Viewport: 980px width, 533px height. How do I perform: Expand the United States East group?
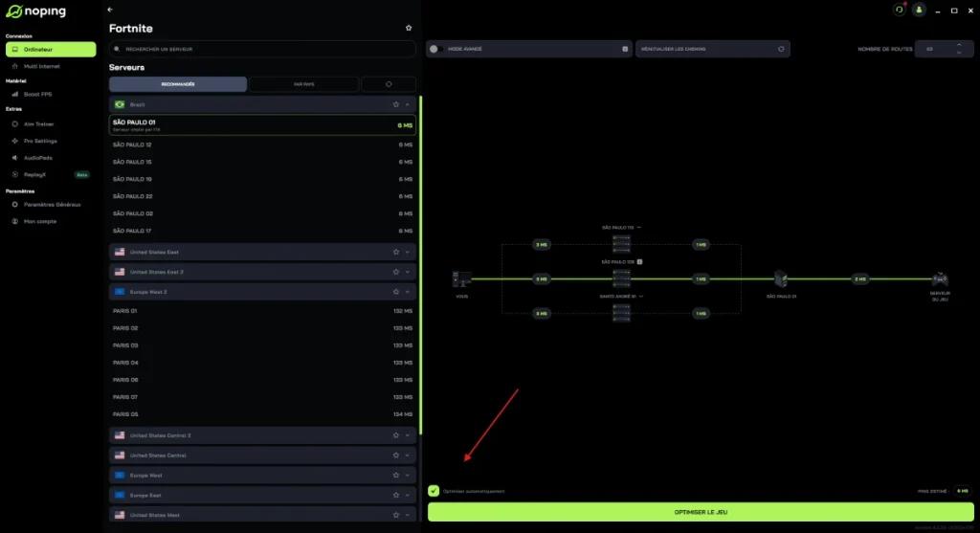point(408,252)
